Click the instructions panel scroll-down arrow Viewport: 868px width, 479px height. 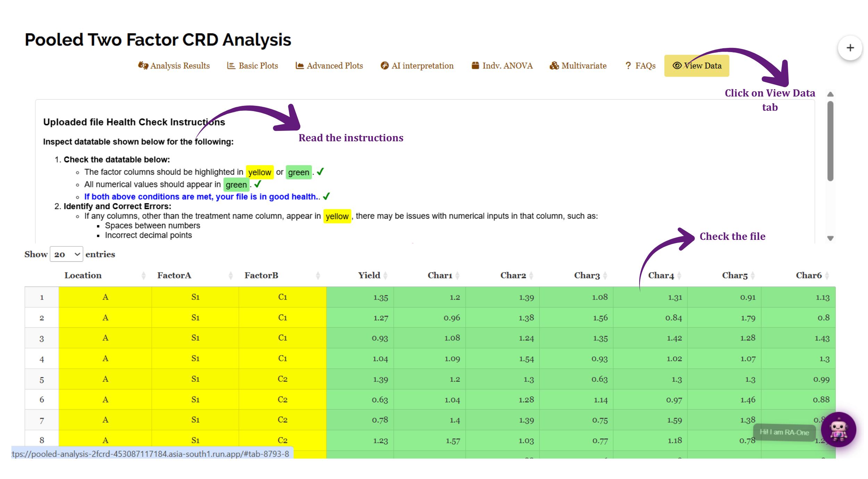coord(830,238)
